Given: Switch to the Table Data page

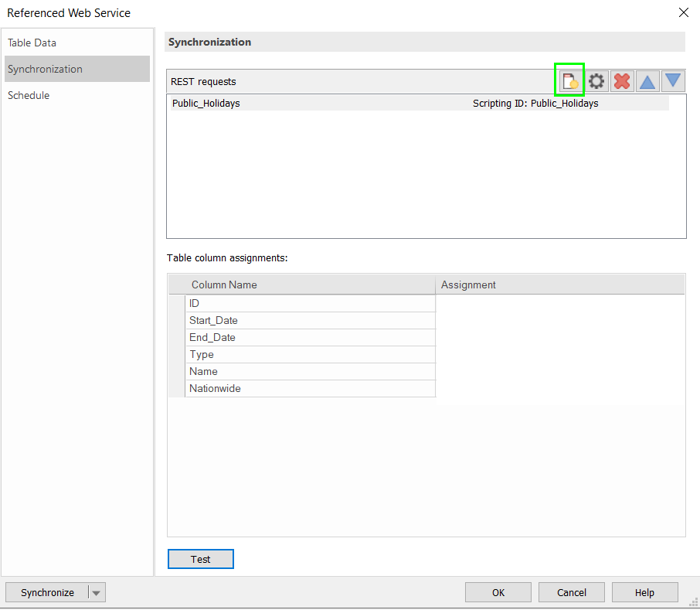Looking at the screenshot, I should [x=32, y=43].
